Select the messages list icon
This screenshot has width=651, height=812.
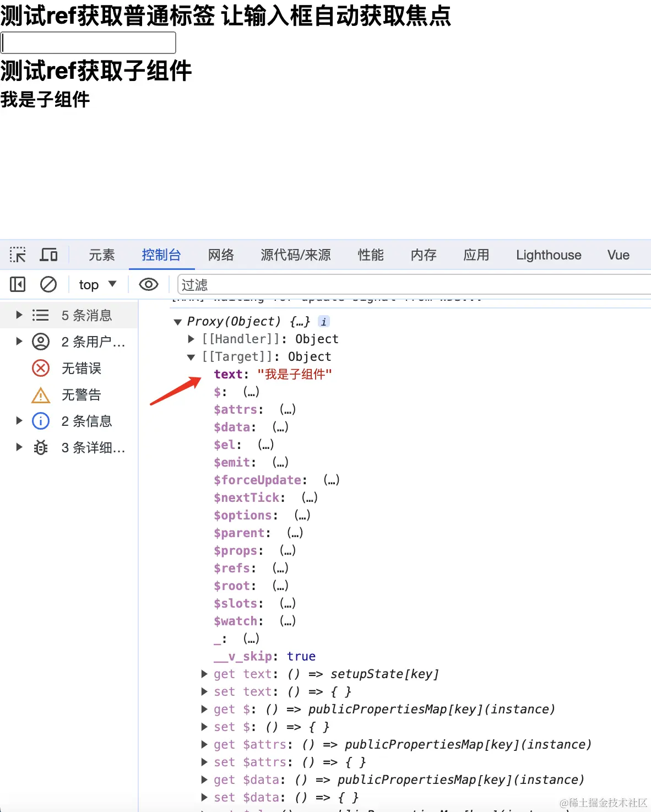tap(40, 315)
